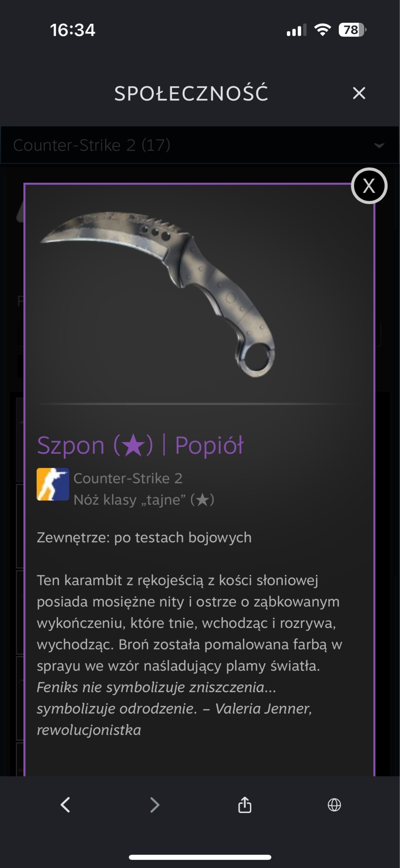Click the Nóż klasy „tajne” type label
The width and height of the screenshot is (400, 868).
(144, 500)
